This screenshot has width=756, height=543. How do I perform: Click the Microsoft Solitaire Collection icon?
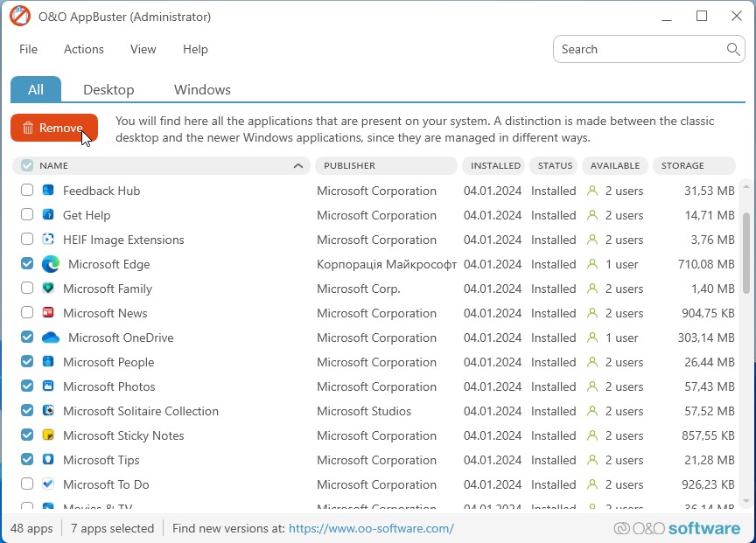click(48, 410)
